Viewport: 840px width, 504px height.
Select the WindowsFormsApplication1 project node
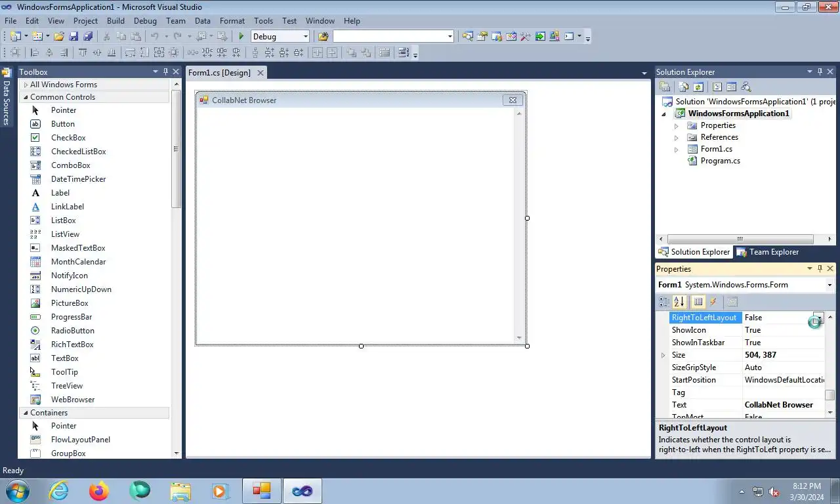coord(738,114)
